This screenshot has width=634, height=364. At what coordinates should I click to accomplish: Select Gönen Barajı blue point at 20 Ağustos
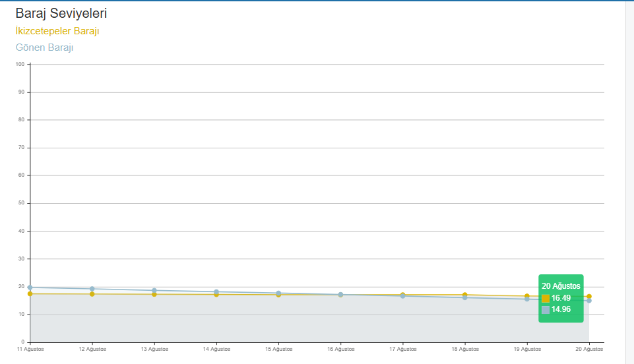click(589, 301)
